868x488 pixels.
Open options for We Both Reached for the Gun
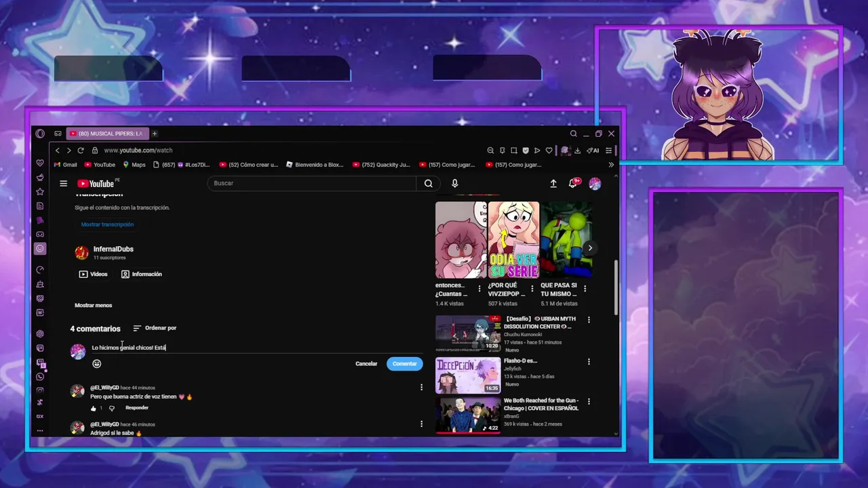click(589, 401)
